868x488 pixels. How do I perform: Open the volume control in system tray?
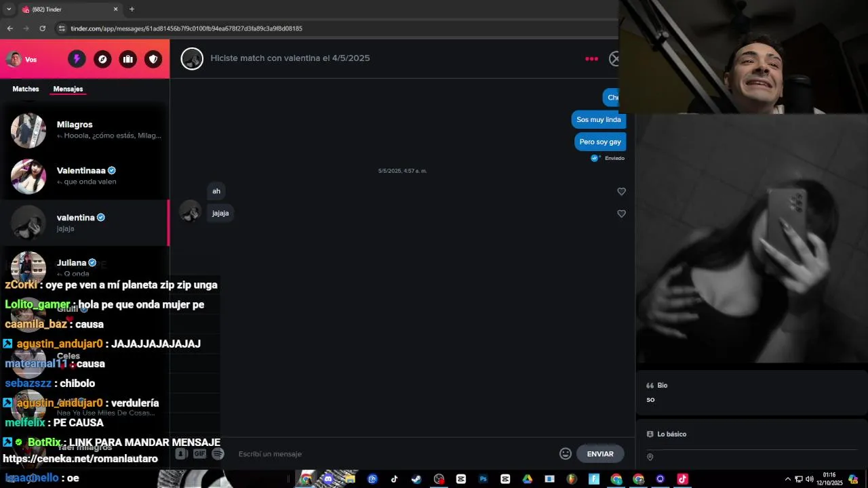pos(810,479)
